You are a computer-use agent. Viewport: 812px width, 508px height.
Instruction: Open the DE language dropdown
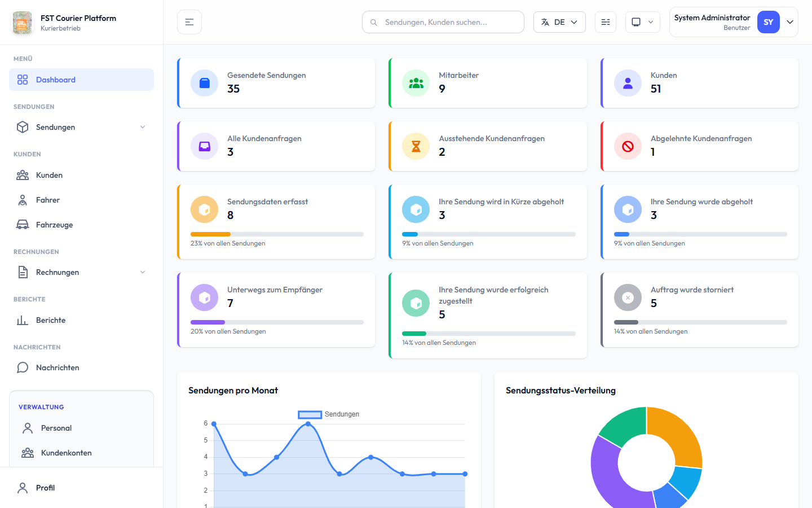tap(559, 22)
